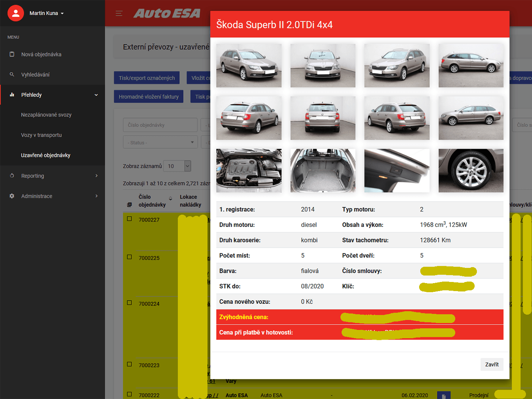
Task: Expand the Administrace menu chevron
Action: coord(97,196)
